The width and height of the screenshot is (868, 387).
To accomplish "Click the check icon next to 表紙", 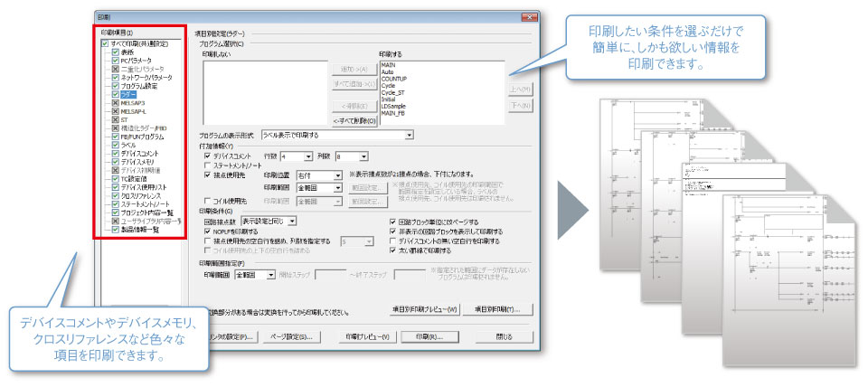I will pos(115,52).
